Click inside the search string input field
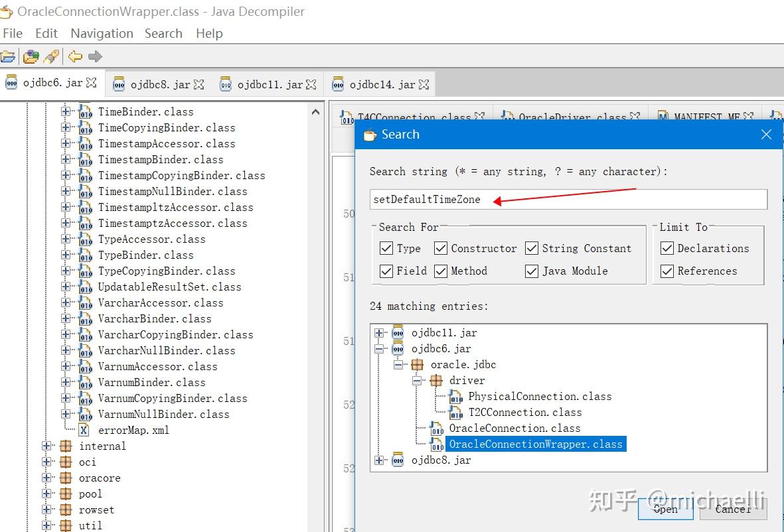The width and height of the screenshot is (784, 532). (568, 199)
